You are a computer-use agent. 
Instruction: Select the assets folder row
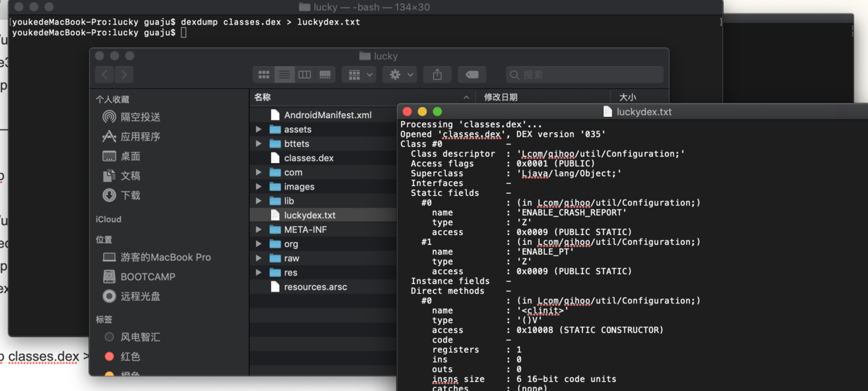coord(323,129)
